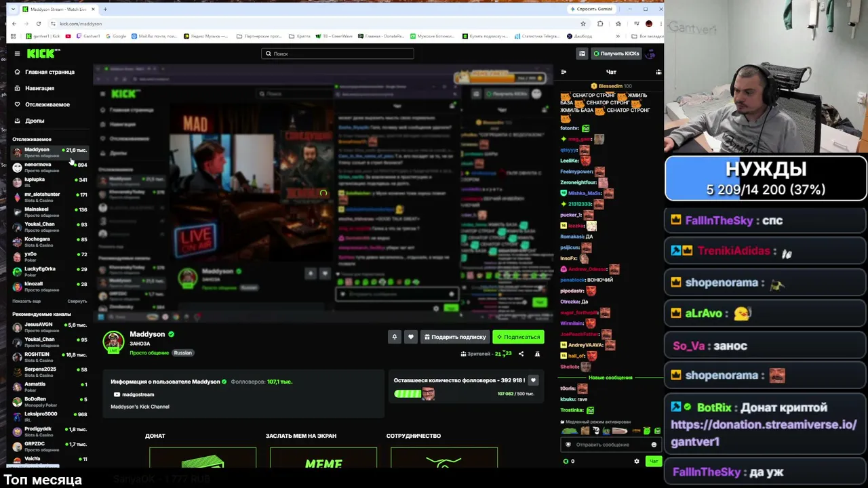Image resolution: width=868 pixels, height=488 pixels.
Task: Open Maddyson's channel avatar
Action: click(114, 342)
